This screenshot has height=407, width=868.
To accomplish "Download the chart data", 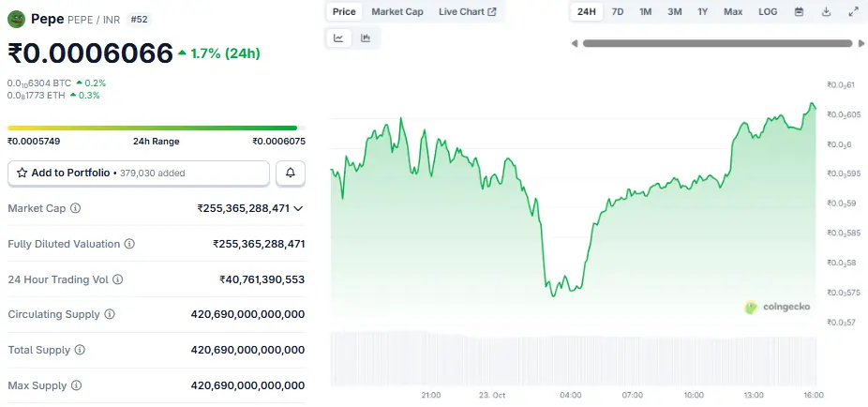I will [826, 12].
